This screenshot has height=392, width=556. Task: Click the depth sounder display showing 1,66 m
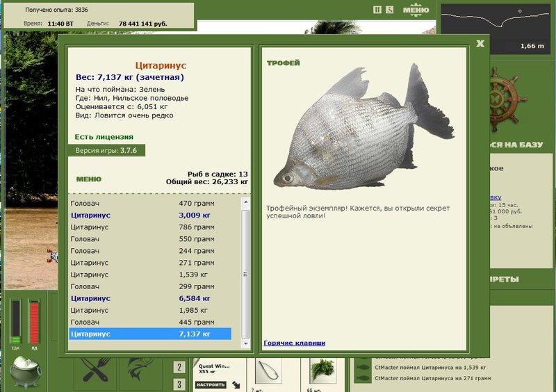(495, 28)
